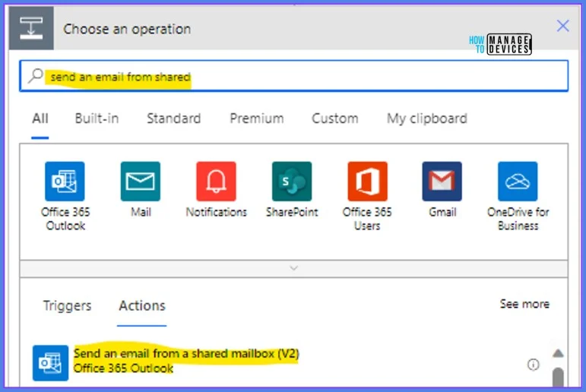Select the Office 365 Users connector
The width and height of the screenshot is (586, 392).
coord(367,182)
